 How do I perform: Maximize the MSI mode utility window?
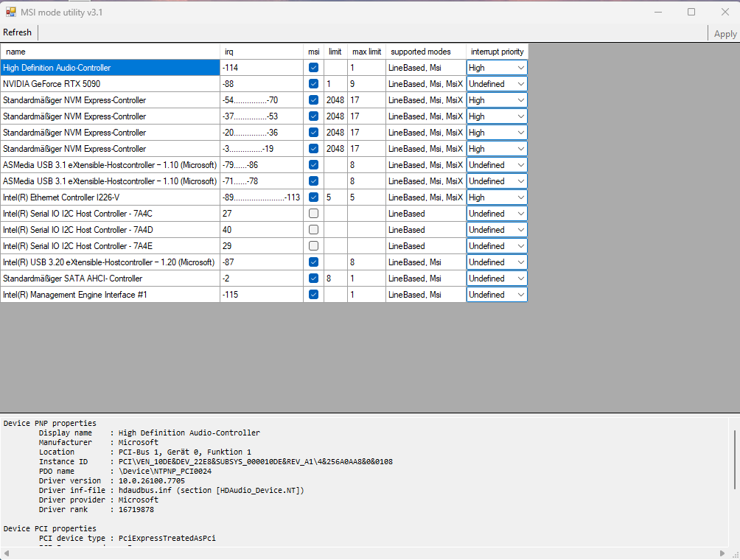(x=691, y=12)
